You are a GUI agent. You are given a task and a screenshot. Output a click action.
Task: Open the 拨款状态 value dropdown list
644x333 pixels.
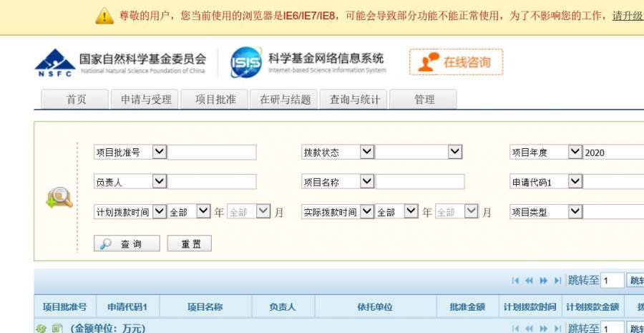click(454, 152)
